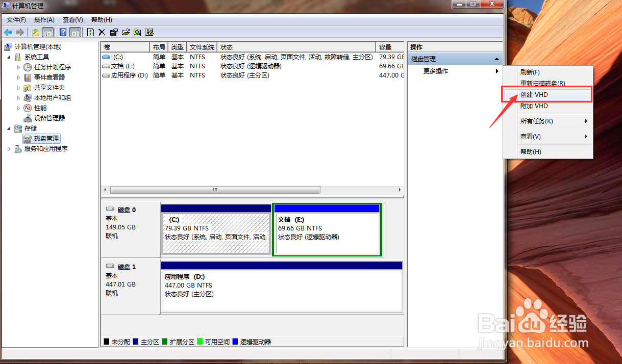
Task: Open the 帮助(H) menu
Action: (x=102, y=20)
